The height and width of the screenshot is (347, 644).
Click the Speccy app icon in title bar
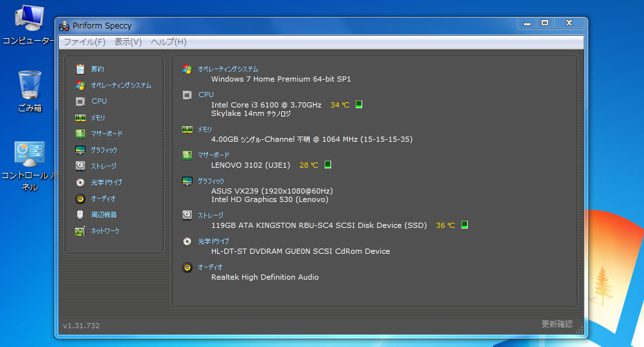[x=64, y=27]
